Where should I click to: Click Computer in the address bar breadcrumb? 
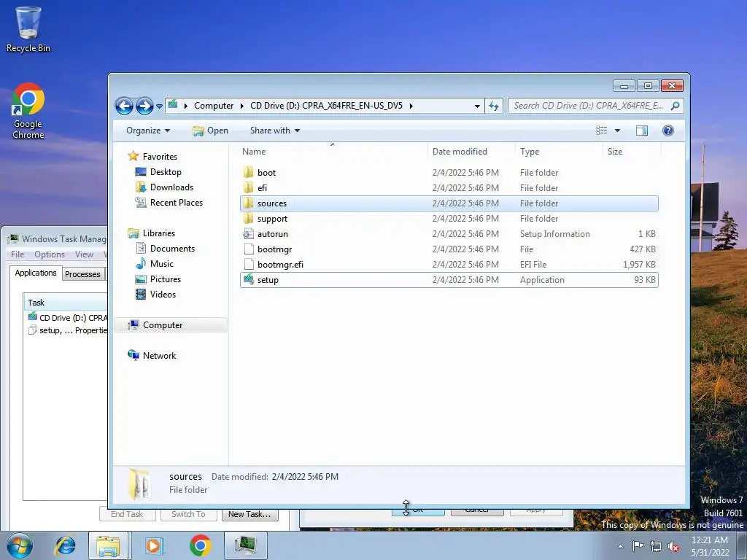click(214, 106)
